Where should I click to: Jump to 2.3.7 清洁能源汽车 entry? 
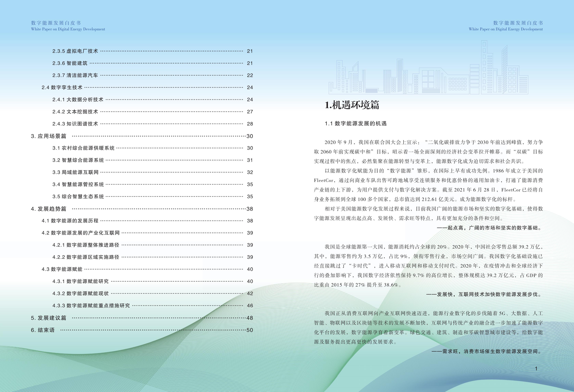pyautogui.click(x=75, y=75)
